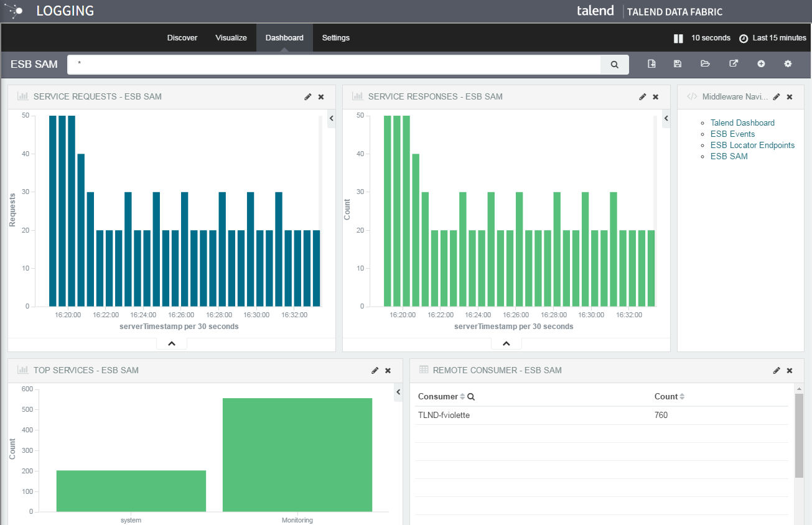
Task: Open the Visualize tab
Action: pyautogui.click(x=231, y=38)
